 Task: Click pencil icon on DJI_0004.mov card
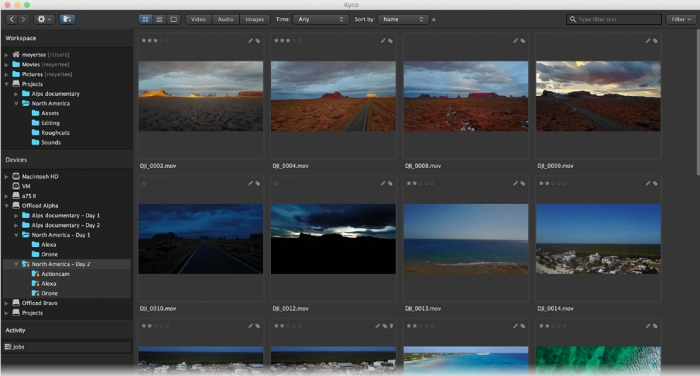(383, 41)
